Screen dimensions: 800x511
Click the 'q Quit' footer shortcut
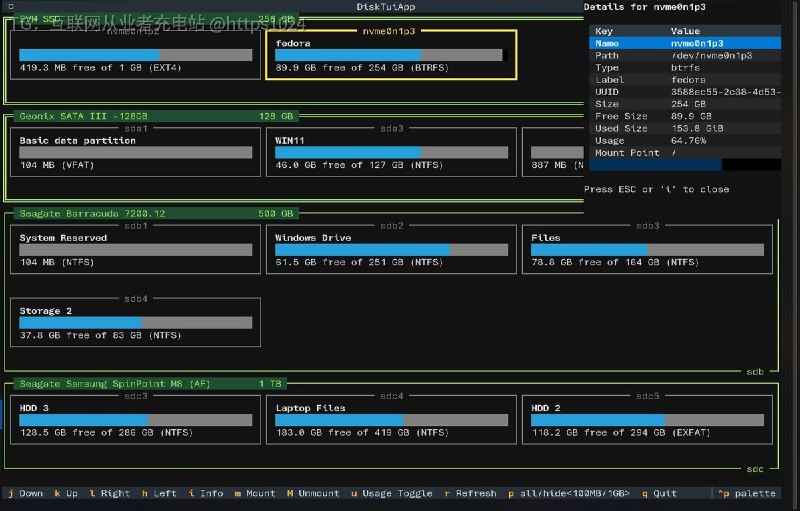(659, 493)
